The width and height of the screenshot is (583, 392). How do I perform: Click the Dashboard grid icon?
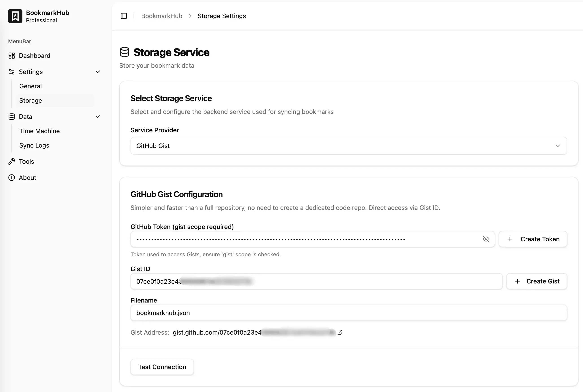tap(11, 55)
